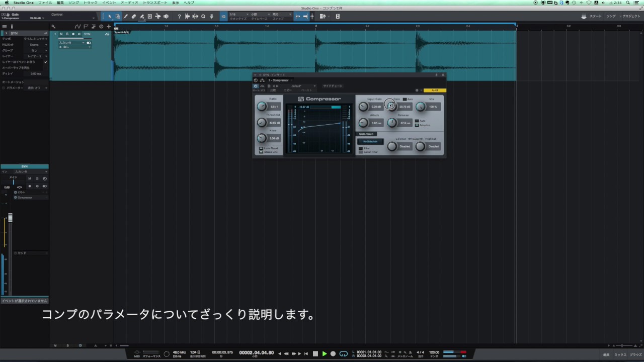Click the IQ quantize button

tap(223, 17)
